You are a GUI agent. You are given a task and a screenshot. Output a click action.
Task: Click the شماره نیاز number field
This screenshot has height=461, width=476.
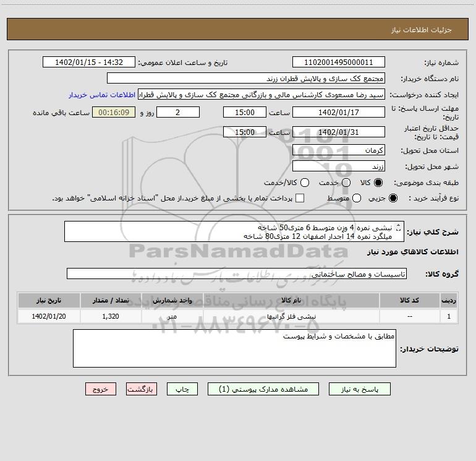click(339, 62)
